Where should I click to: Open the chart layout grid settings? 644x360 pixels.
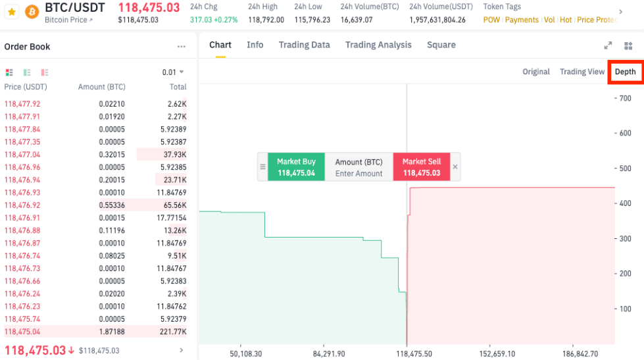click(x=628, y=45)
